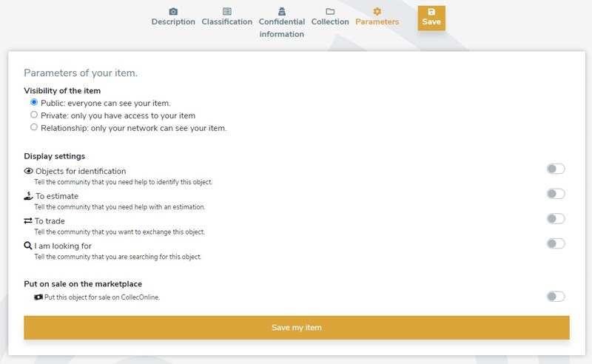592x364 pixels.
Task: Click the banknote icon beside Put this object for sale
Action: point(38,297)
